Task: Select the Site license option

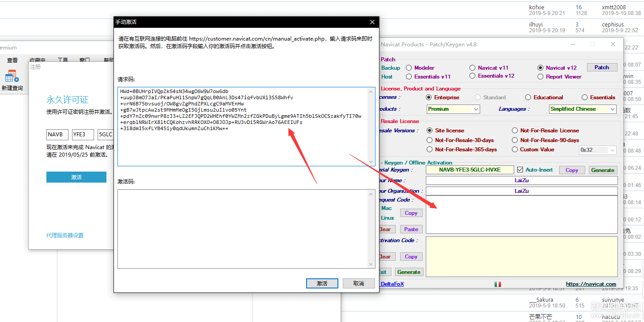Action: click(x=430, y=131)
